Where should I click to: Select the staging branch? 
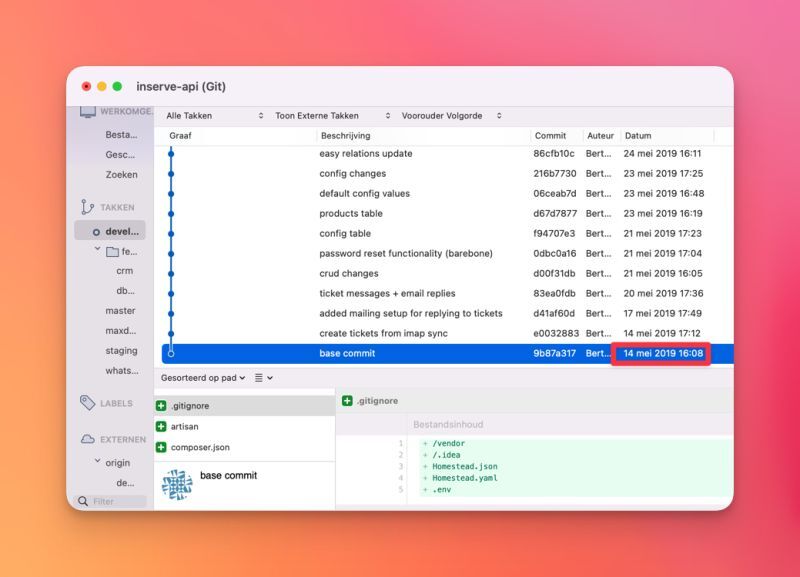[x=121, y=351]
